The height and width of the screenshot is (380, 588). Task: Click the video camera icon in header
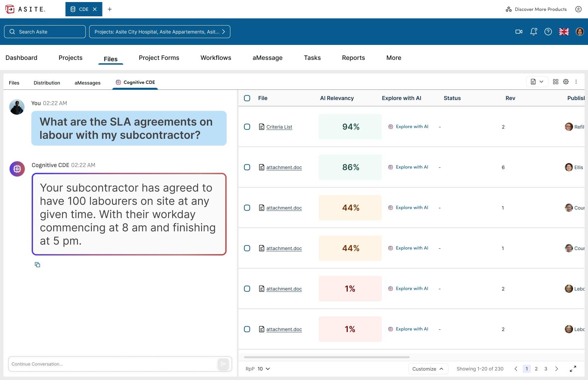coord(519,32)
